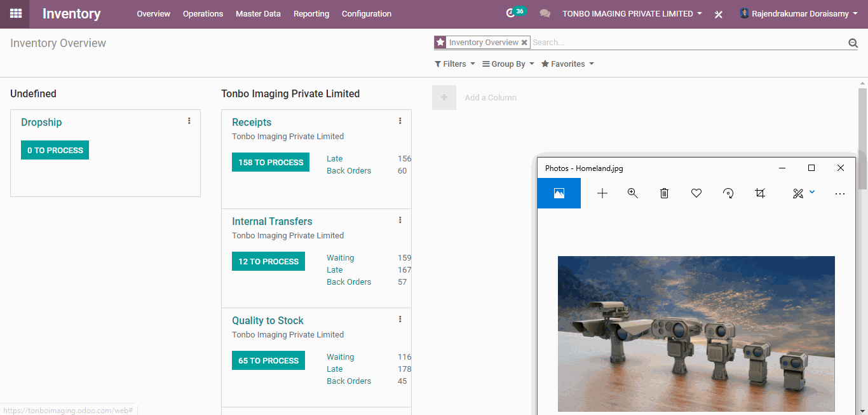Click the 65 TO PROCESS button

point(268,360)
